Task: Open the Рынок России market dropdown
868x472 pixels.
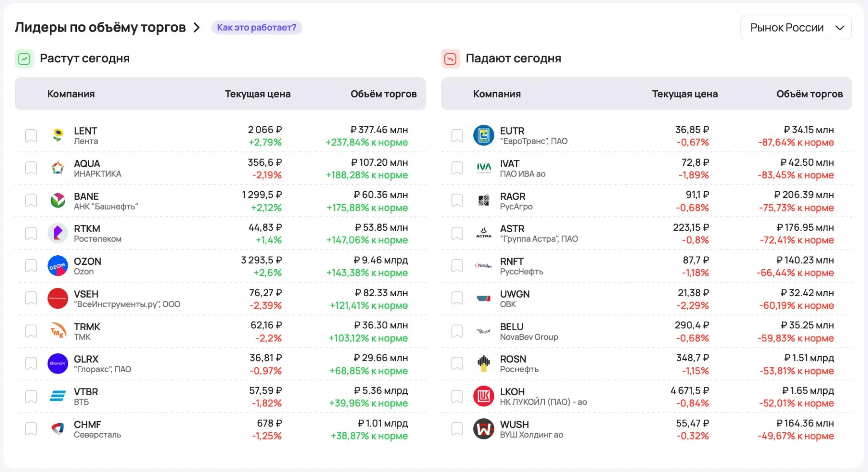Action: [796, 28]
